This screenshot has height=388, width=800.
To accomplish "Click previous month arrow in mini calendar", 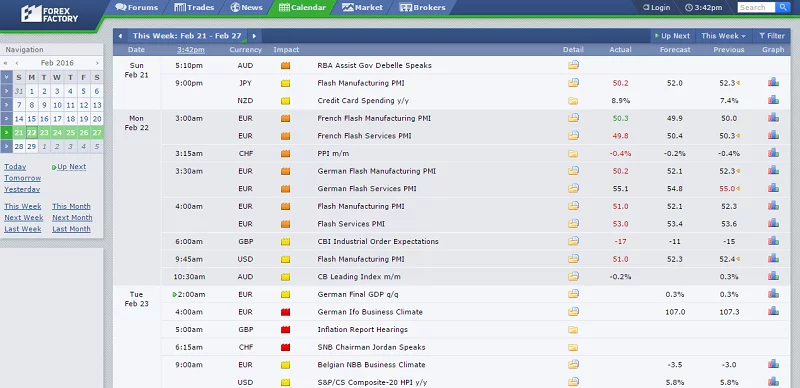I will pos(17,63).
